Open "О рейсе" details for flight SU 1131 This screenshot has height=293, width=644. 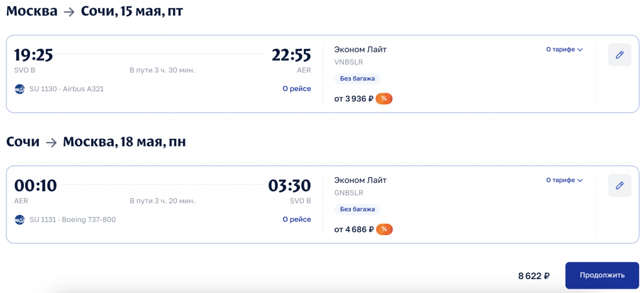(296, 219)
